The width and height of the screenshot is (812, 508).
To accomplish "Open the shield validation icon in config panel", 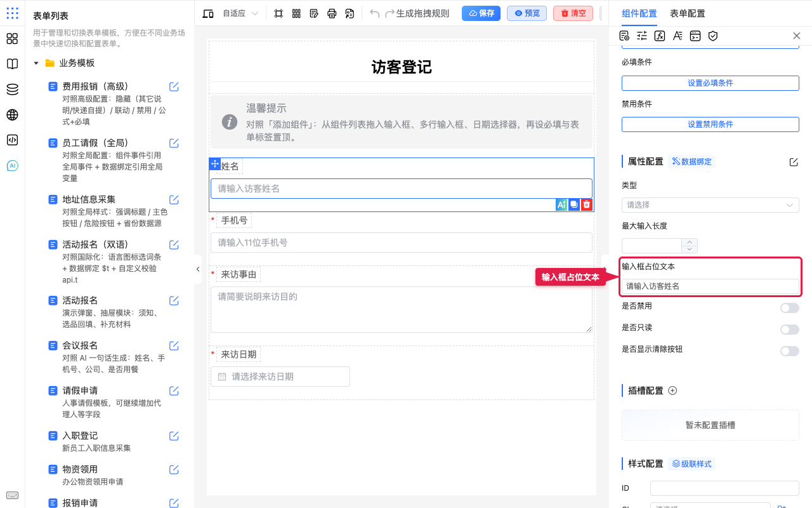I will click(x=713, y=36).
